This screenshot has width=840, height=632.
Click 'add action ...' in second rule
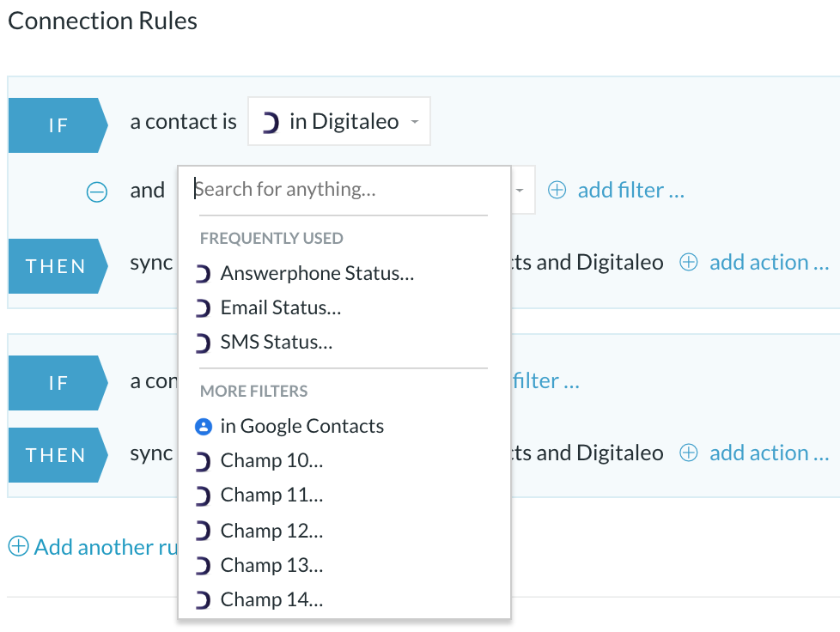coord(770,453)
